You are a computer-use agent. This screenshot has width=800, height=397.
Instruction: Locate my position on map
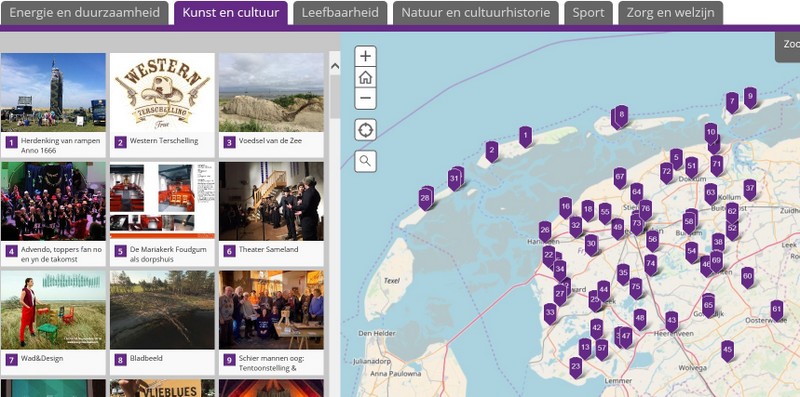365,130
